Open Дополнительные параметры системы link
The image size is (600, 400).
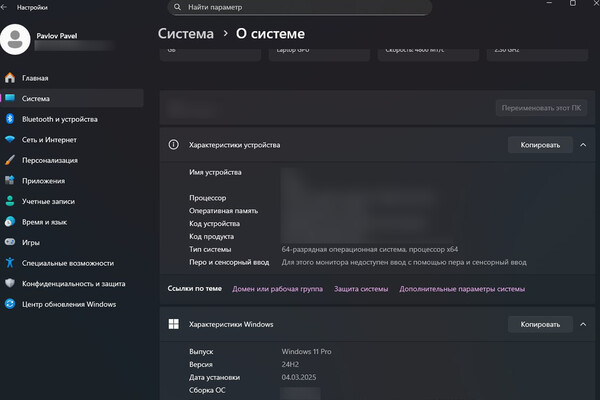pos(461,289)
